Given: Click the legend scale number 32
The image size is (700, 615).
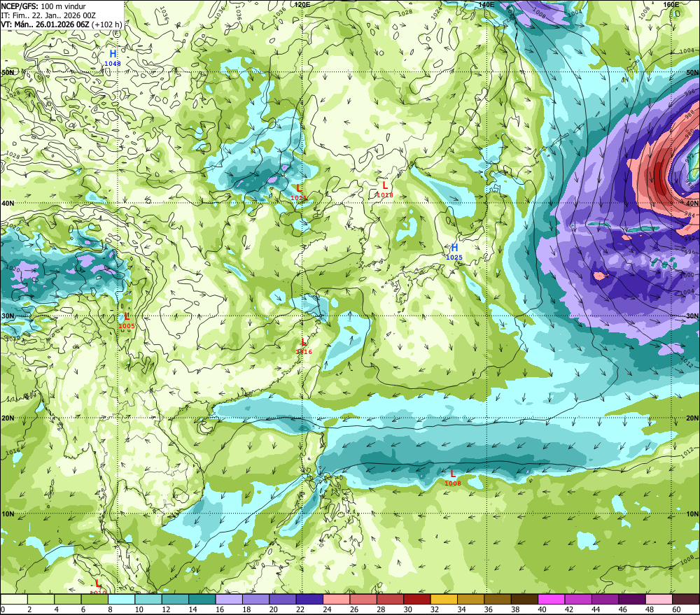Looking at the screenshot, I should click(435, 609).
